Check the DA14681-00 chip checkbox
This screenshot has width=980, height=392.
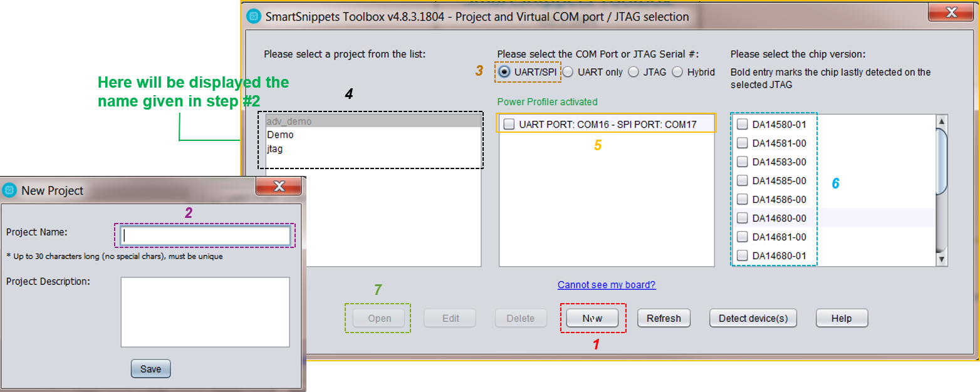[x=742, y=237]
